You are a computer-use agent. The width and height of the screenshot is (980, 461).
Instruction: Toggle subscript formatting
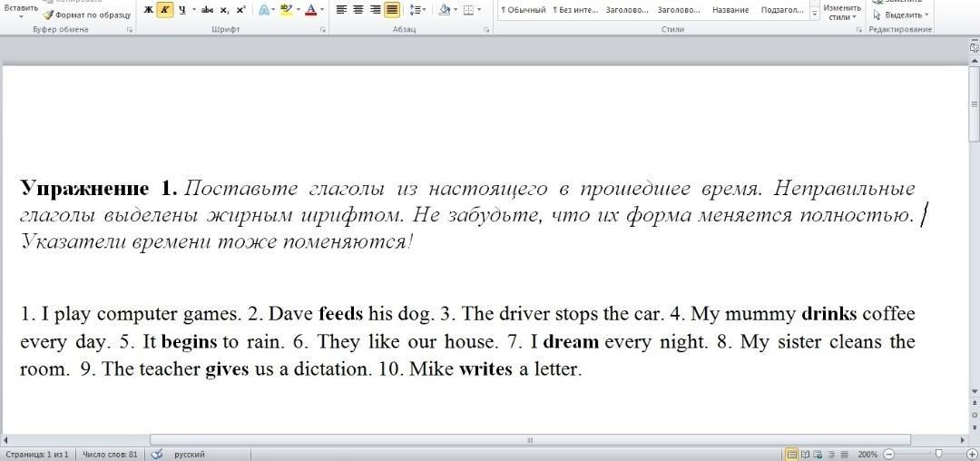pyautogui.click(x=224, y=9)
